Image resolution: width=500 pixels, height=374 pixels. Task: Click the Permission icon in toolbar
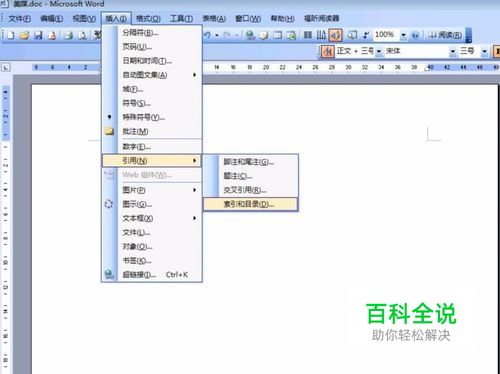coord(52,35)
